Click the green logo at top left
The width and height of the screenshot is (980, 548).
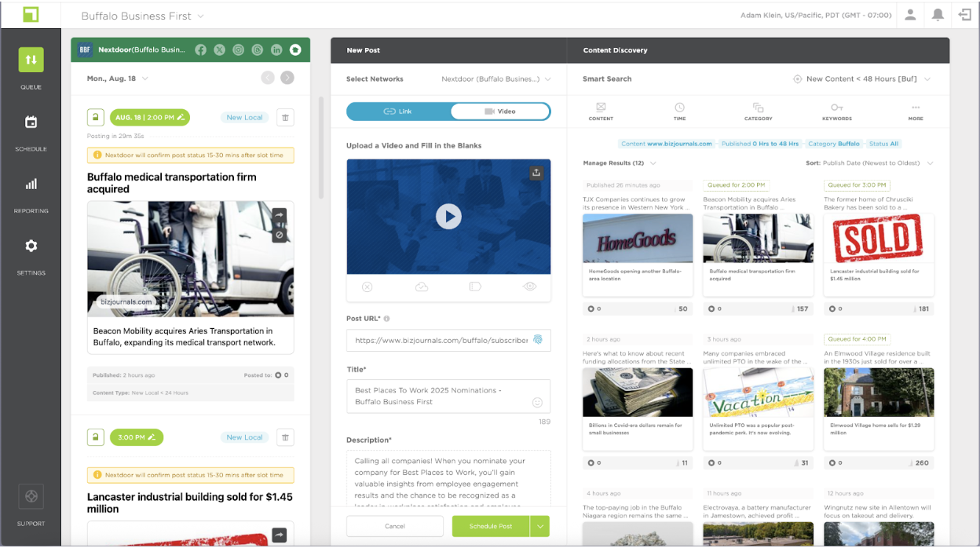coord(31,15)
